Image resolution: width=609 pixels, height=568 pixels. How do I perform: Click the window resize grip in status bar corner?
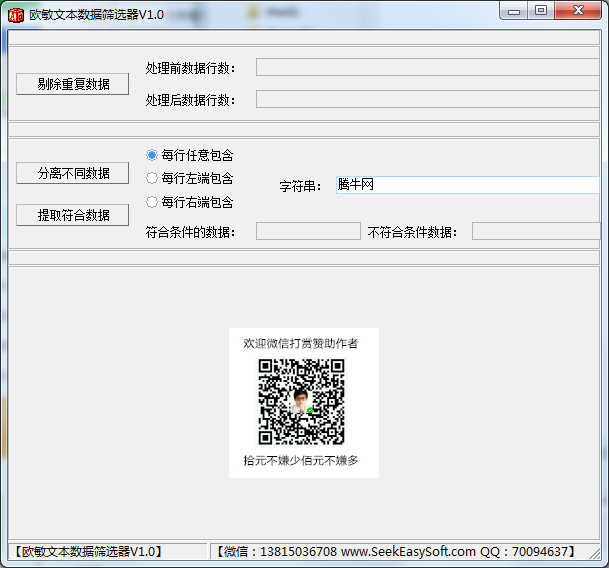click(x=595, y=553)
